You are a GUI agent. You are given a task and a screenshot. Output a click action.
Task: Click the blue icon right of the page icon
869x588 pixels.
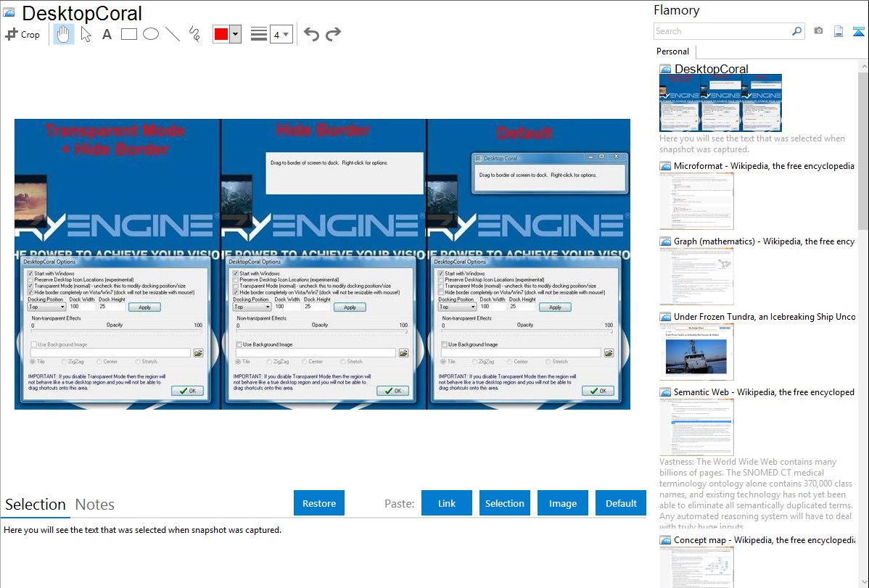click(x=858, y=31)
